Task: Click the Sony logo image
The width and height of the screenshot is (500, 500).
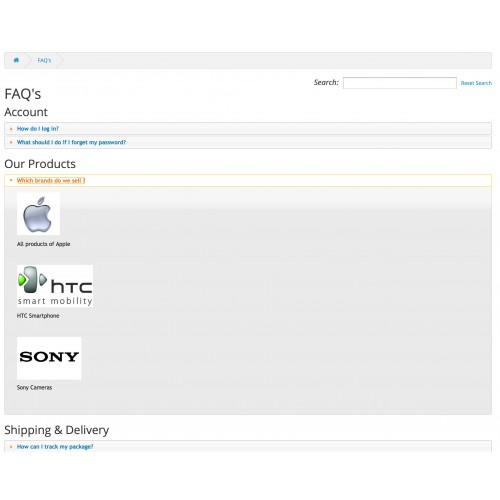Action: [x=49, y=358]
